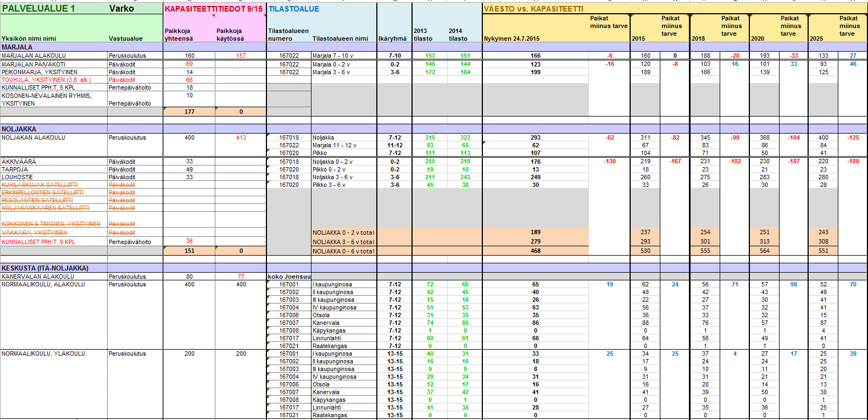The height and width of the screenshot is (420, 868).
Task: Select the 530 total for 2015
Action: [646, 251]
